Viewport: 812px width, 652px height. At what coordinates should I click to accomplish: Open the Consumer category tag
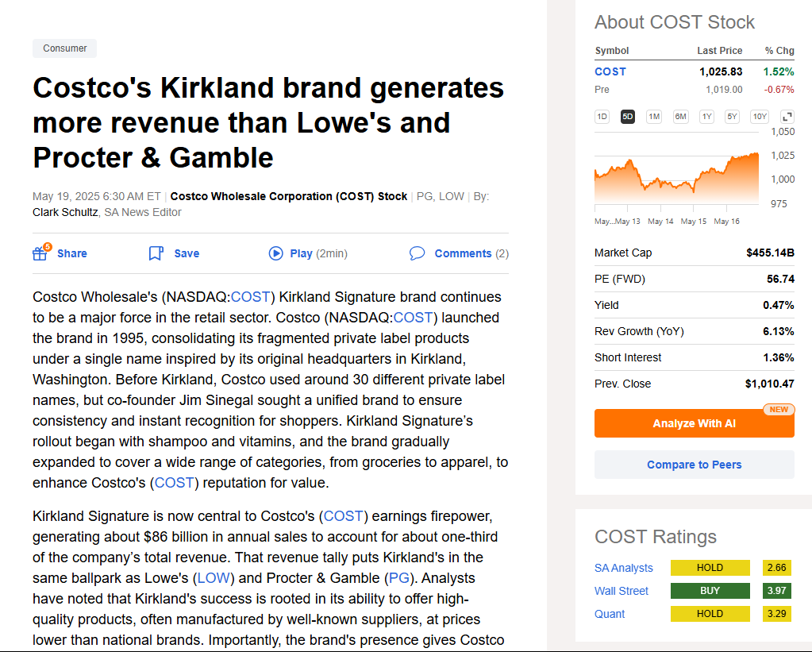pyautogui.click(x=65, y=48)
